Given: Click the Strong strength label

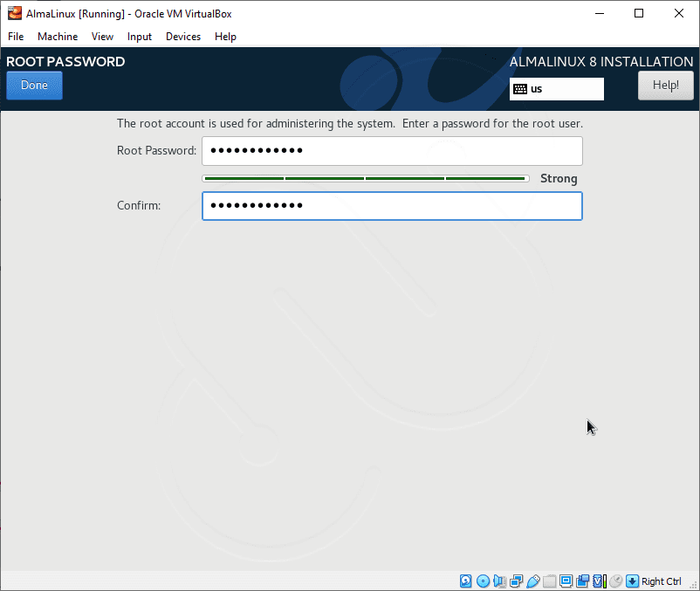Looking at the screenshot, I should [559, 179].
